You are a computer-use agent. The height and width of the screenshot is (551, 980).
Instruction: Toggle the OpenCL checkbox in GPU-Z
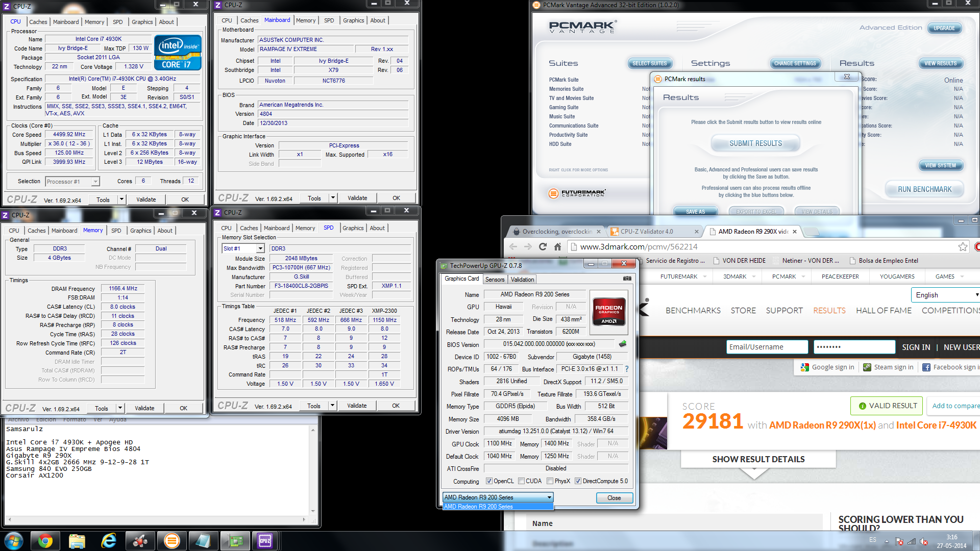489,481
